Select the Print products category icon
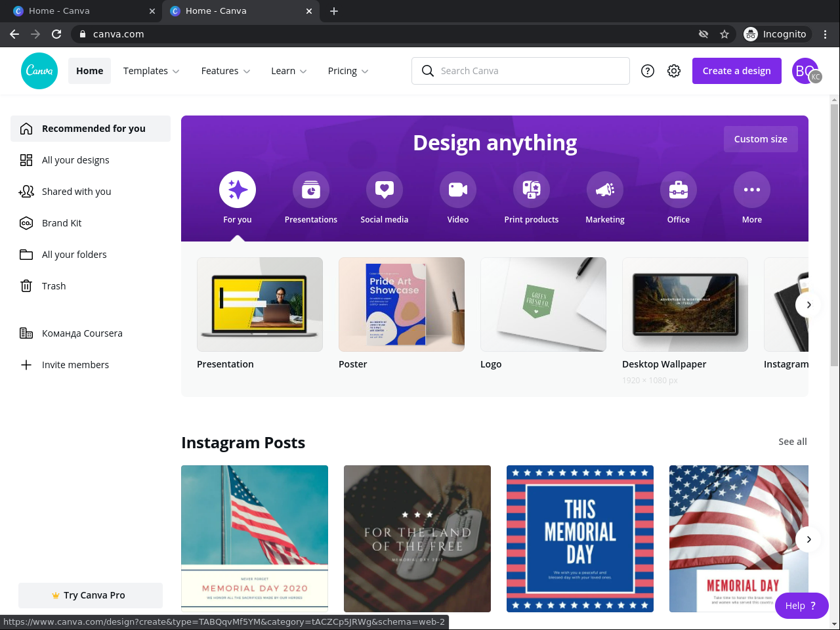The width and height of the screenshot is (840, 630). [x=532, y=190]
